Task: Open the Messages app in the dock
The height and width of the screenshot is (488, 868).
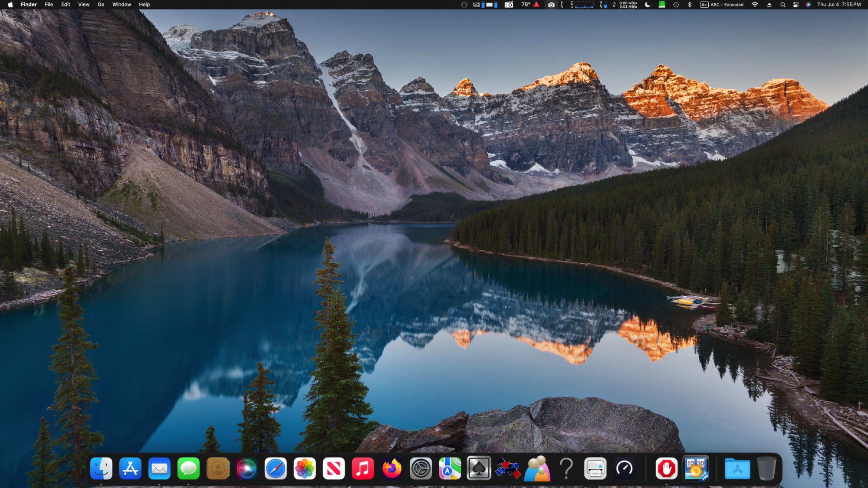Action: [x=188, y=468]
